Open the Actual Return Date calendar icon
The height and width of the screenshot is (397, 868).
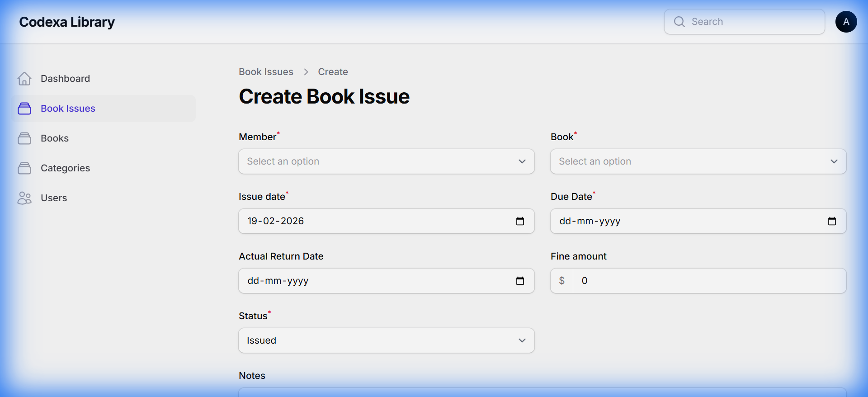point(520,281)
